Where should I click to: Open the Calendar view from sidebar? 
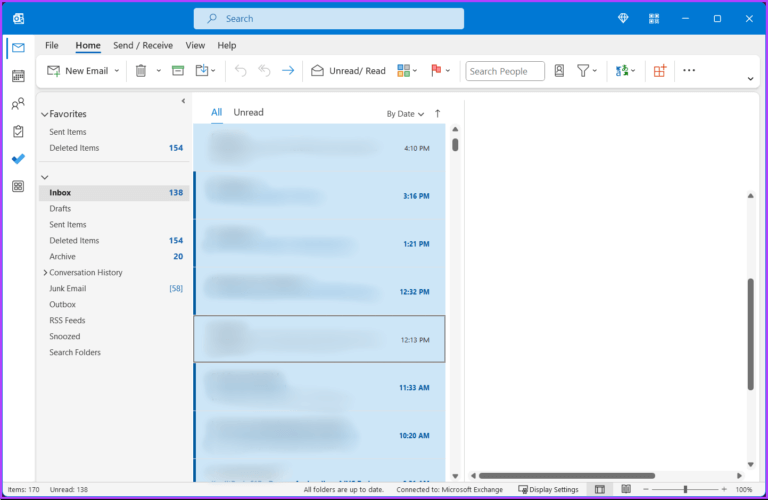tap(18, 76)
